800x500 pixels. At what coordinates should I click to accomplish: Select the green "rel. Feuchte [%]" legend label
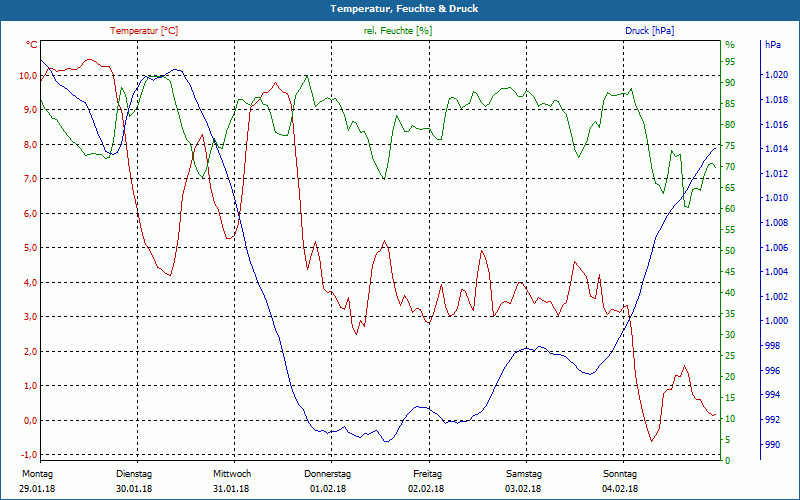pos(397,31)
